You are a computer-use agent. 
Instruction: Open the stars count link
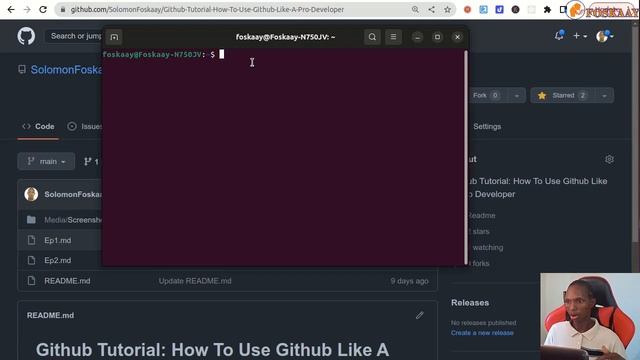click(480, 231)
